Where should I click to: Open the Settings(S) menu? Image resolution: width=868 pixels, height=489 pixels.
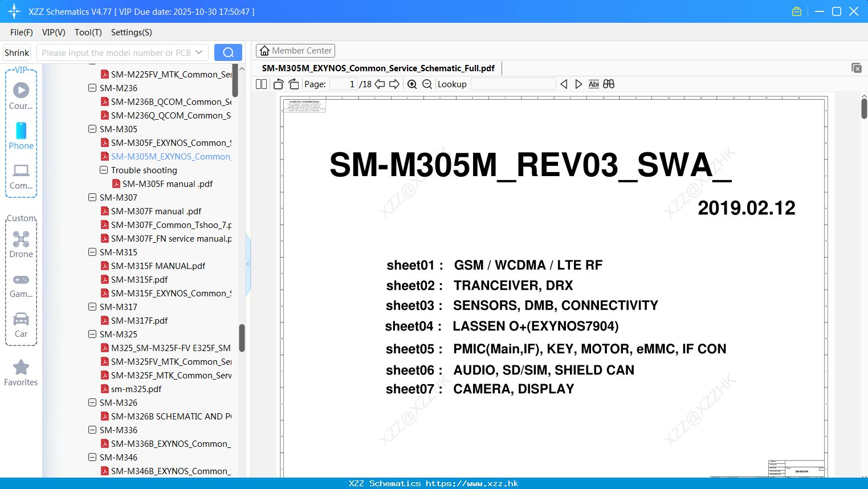pos(132,32)
